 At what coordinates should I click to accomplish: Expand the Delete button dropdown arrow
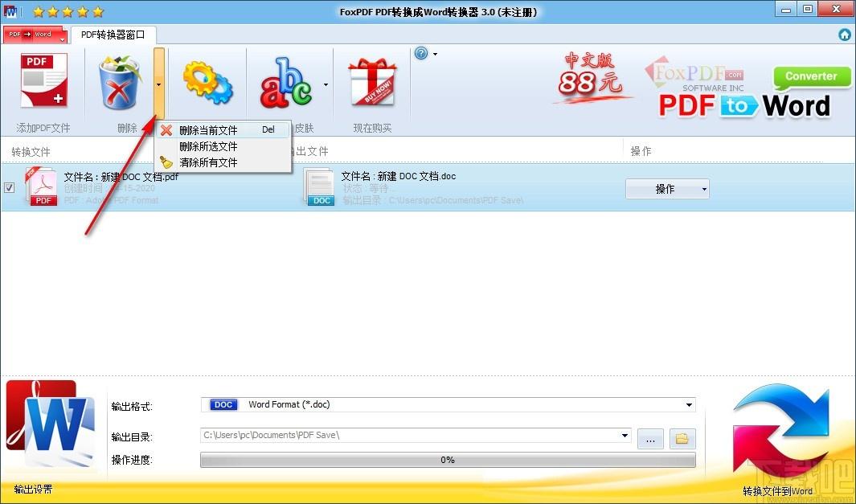tap(159, 84)
